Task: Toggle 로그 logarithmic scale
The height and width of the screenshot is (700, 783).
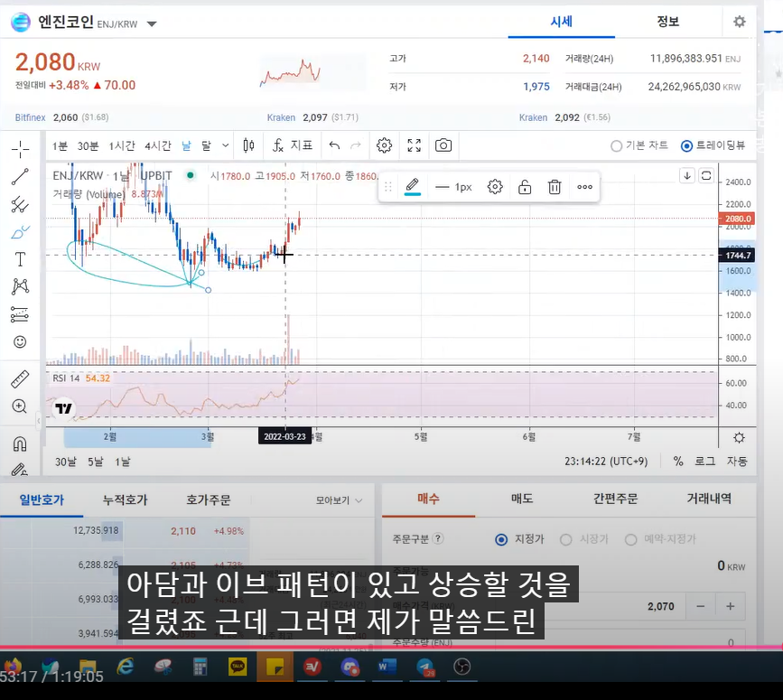Action: click(705, 462)
